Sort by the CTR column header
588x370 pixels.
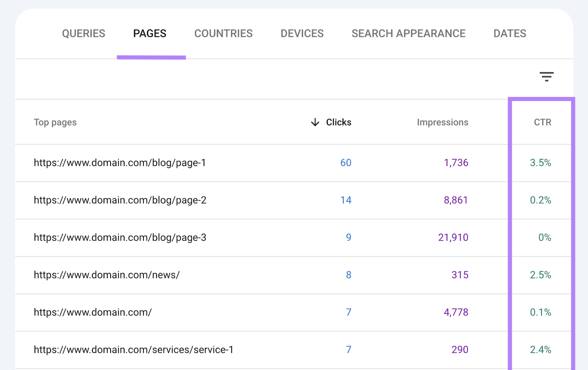(x=542, y=122)
